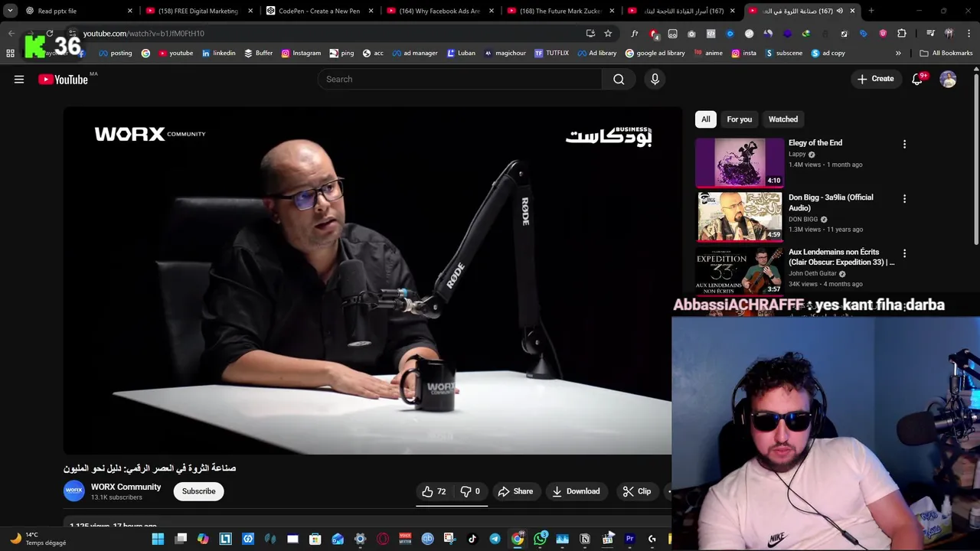Open the Instagram bookmark
The width and height of the screenshot is (980, 551).
pos(301,54)
